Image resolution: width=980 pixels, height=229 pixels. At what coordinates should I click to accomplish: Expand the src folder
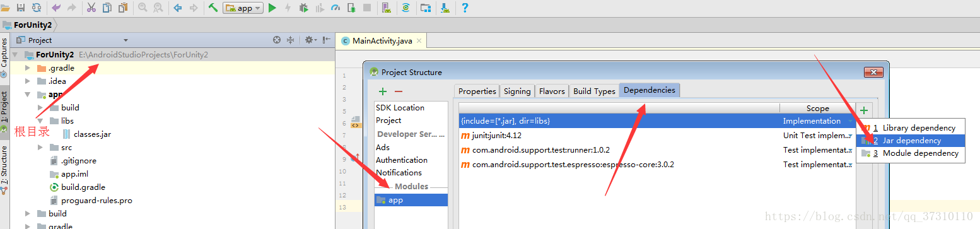[x=40, y=147]
